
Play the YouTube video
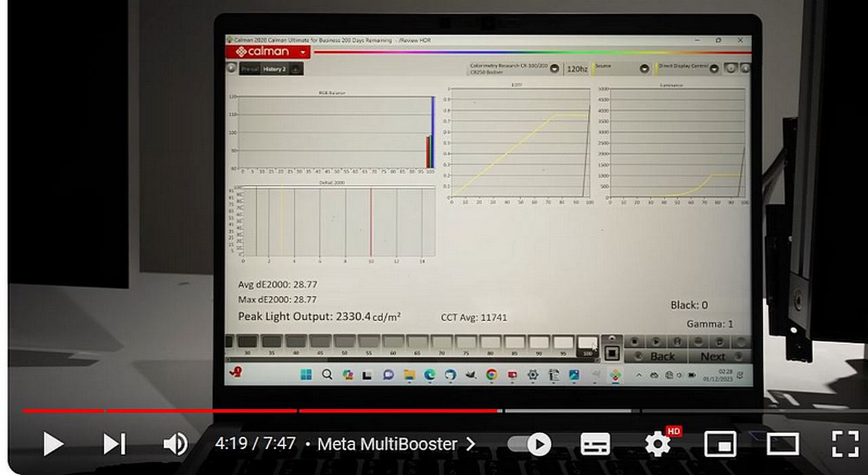click(53, 445)
